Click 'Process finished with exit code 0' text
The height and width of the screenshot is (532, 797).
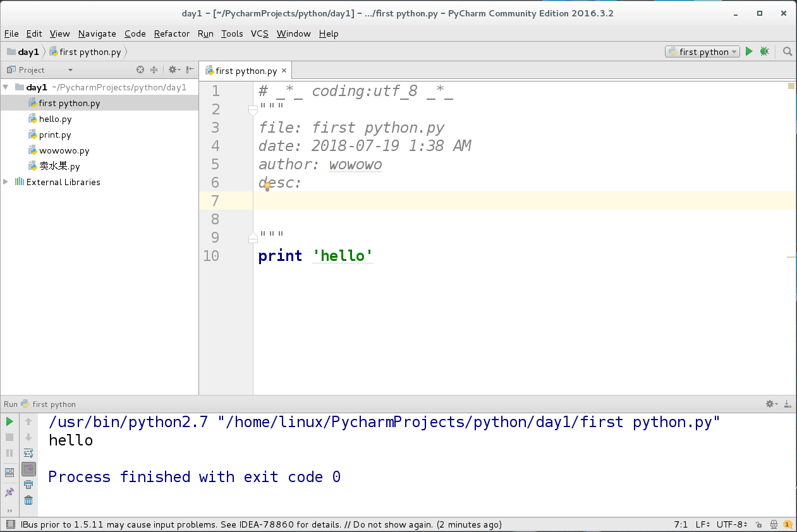pyautogui.click(x=195, y=476)
